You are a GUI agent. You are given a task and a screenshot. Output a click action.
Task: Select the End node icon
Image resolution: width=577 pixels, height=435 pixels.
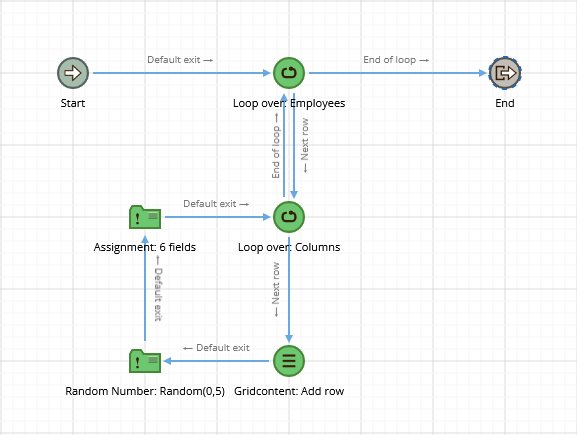pos(505,73)
